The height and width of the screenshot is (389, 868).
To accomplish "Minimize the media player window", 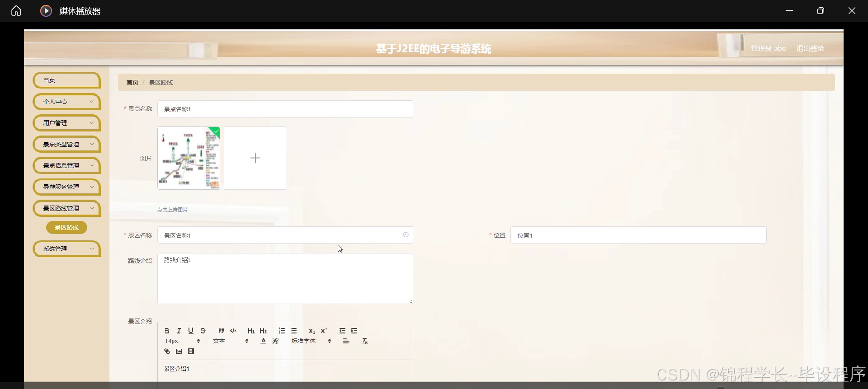I will point(789,11).
